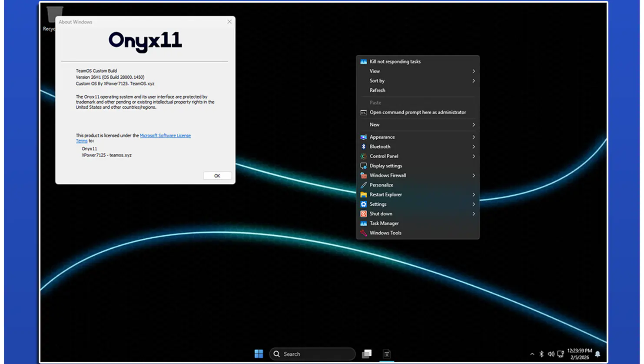Open the Windows Start button
This screenshot has height=364, width=644.
[x=259, y=354]
